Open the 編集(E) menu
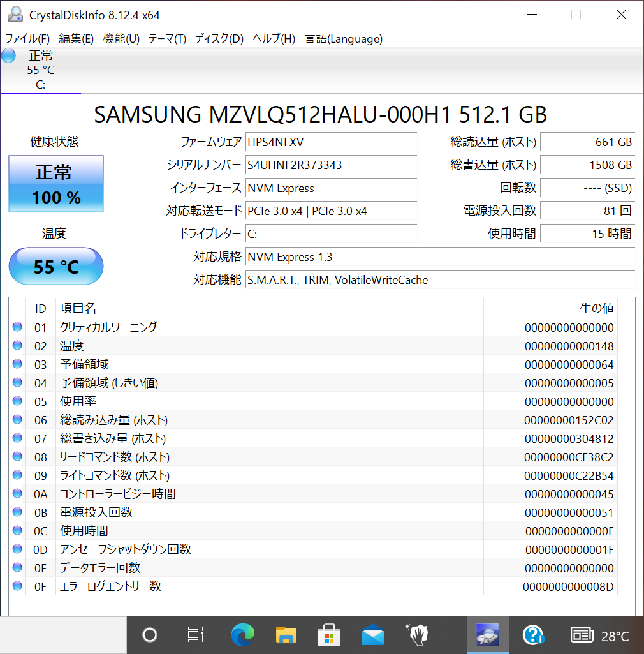644x654 pixels. [x=77, y=39]
